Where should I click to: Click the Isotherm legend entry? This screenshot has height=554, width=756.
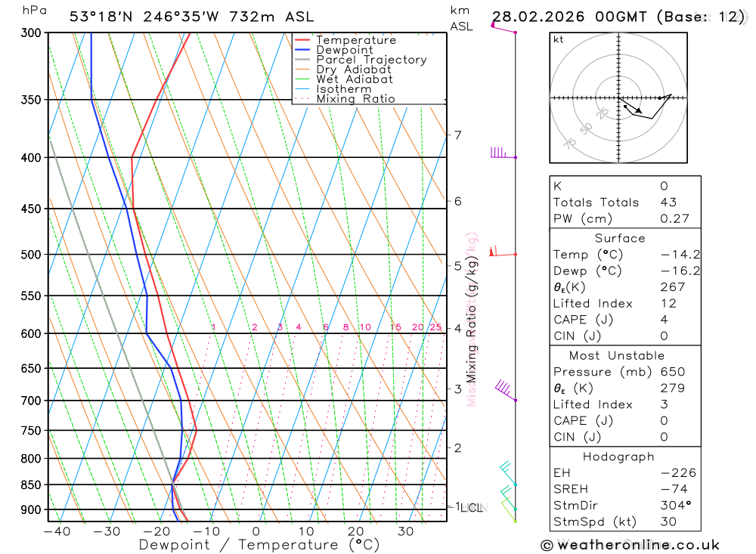tap(333, 89)
